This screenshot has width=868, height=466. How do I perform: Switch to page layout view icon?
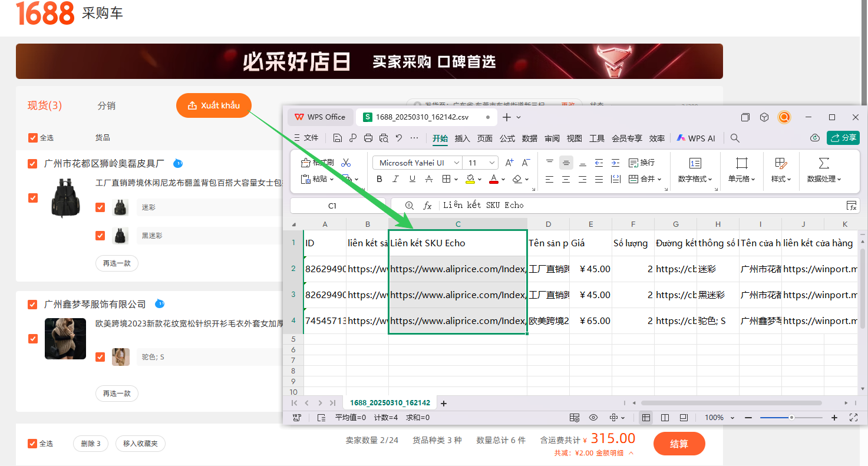click(x=665, y=418)
